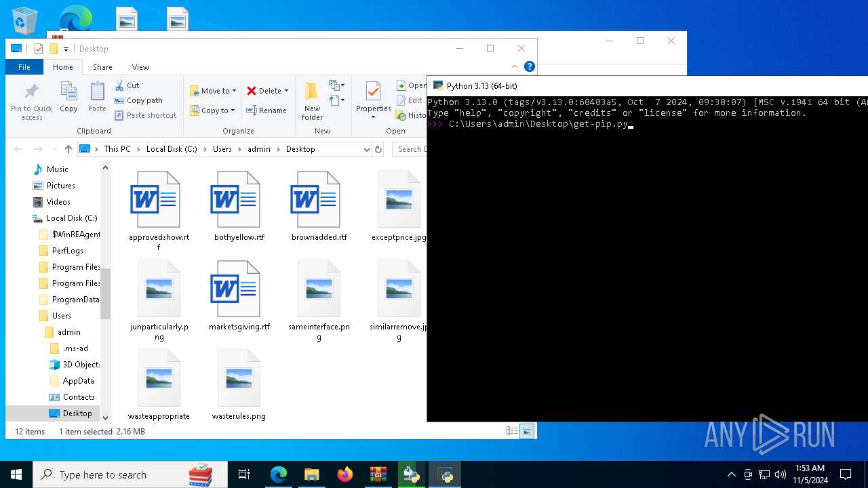Collapse the ribbon with chevron

click(x=515, y=66)
